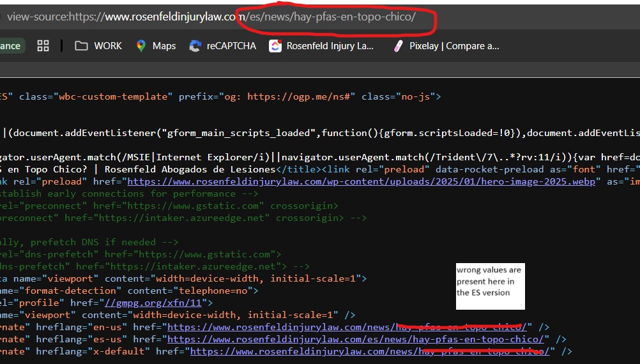Viewport: 640px width, 364px height.
Task: Open the WORK bookmarks folder
Action: (x=98, y=46)
